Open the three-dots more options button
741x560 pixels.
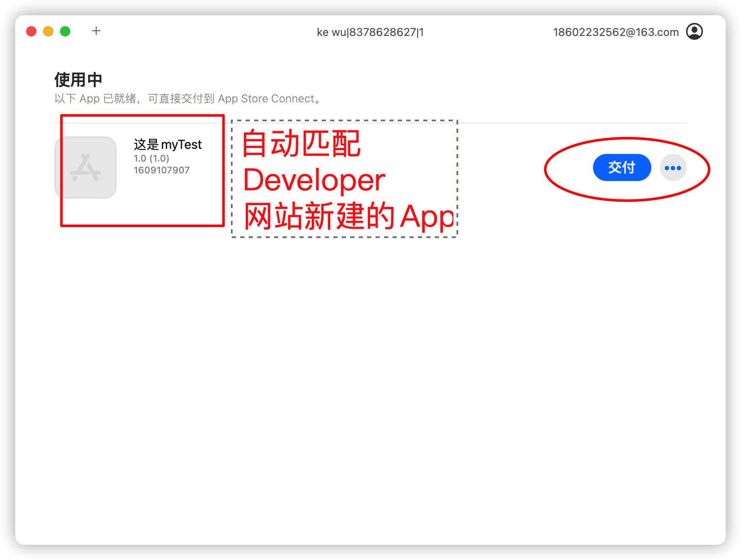(x=673, y=167)
